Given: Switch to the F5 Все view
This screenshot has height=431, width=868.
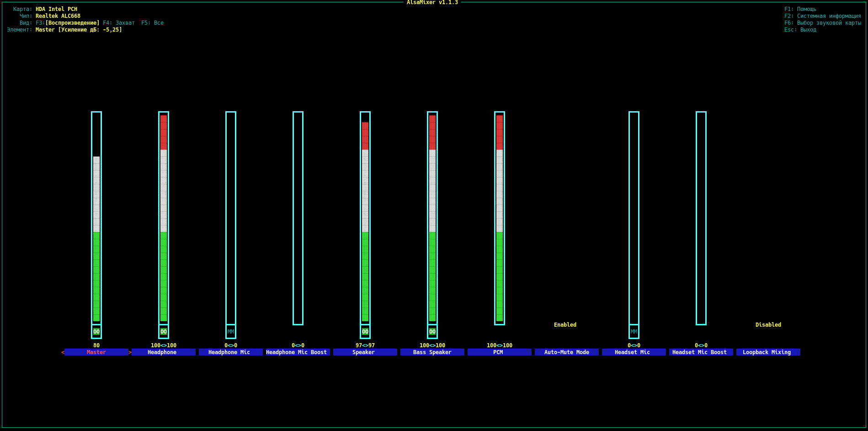Looking at the screenshot, I should click(x=152, y=23).
